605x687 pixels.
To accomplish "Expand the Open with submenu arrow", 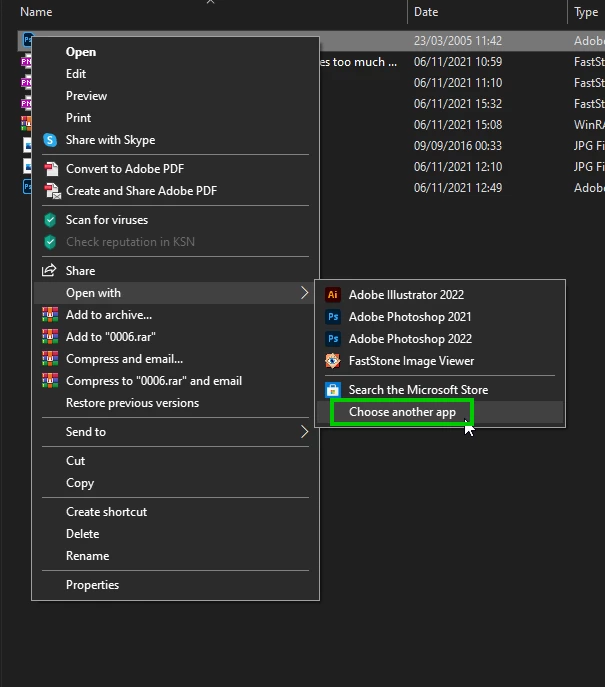I will click(x=304, y=293).
